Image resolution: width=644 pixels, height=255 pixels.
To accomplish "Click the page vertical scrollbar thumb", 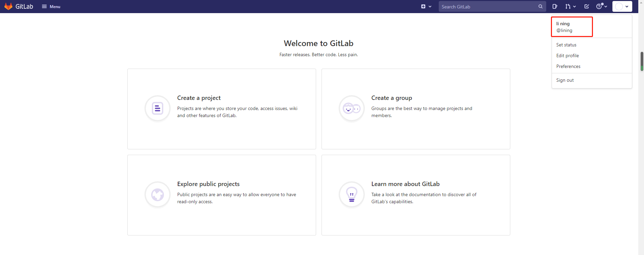I will pos(642,61).
